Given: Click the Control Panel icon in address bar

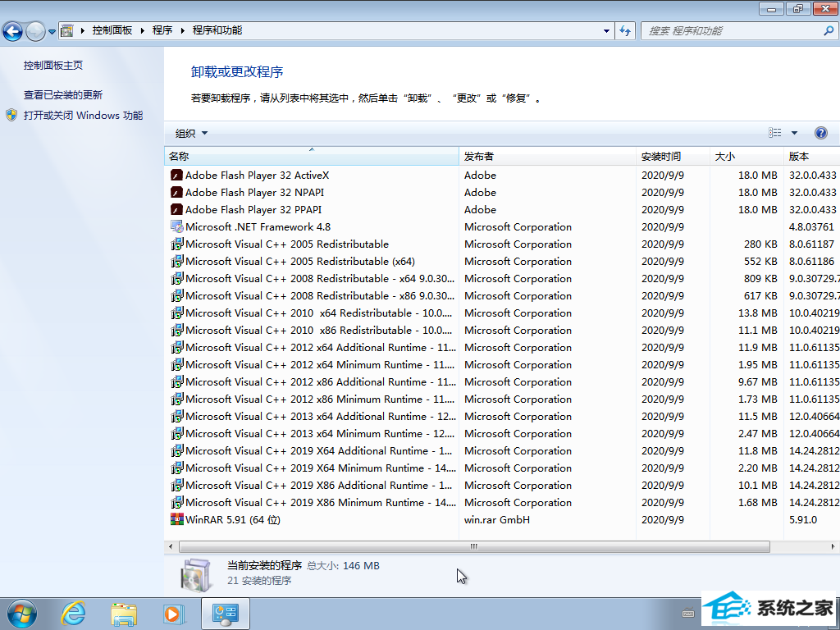Looking at the screenshot, I should pos(67,30).
